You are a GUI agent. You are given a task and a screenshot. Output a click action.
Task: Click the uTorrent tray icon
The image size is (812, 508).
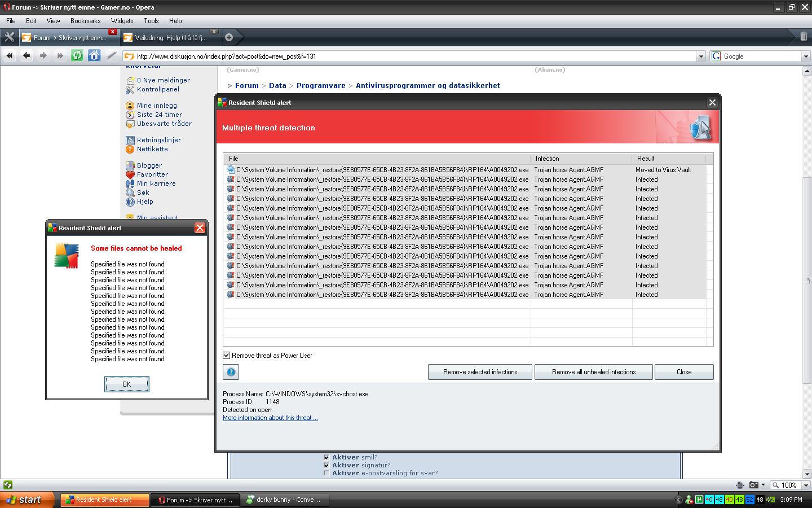coord(699,500)
